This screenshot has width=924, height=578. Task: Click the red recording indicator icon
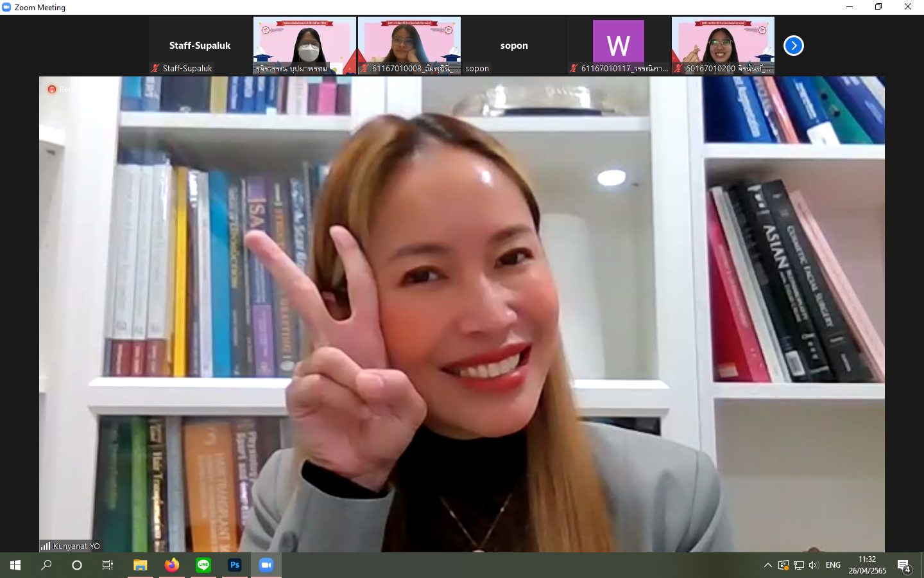[x=52, y=89]
